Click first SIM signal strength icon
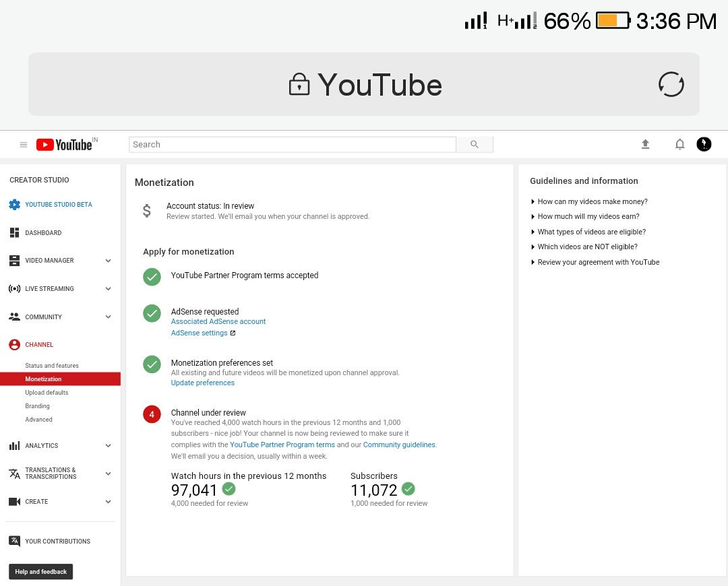Viewport: 728px width, 586px height. coord(476,20)
